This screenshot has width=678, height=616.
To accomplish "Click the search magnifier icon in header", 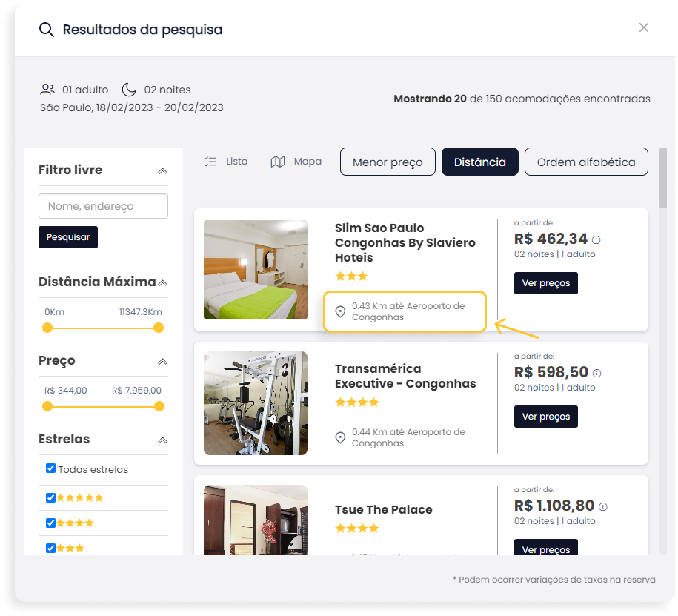I will tap(46, 30).
